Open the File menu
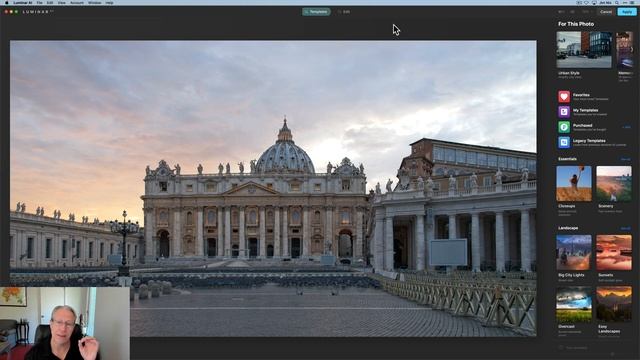The height and width of the screenshot is (360, 640). coord(40,2)
